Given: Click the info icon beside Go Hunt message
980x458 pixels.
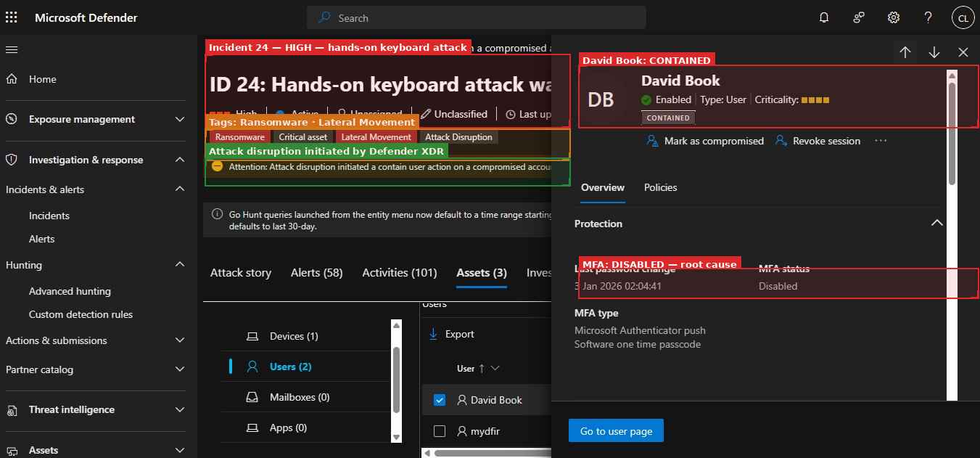Looking at the screenshot, I should point(217,214).
